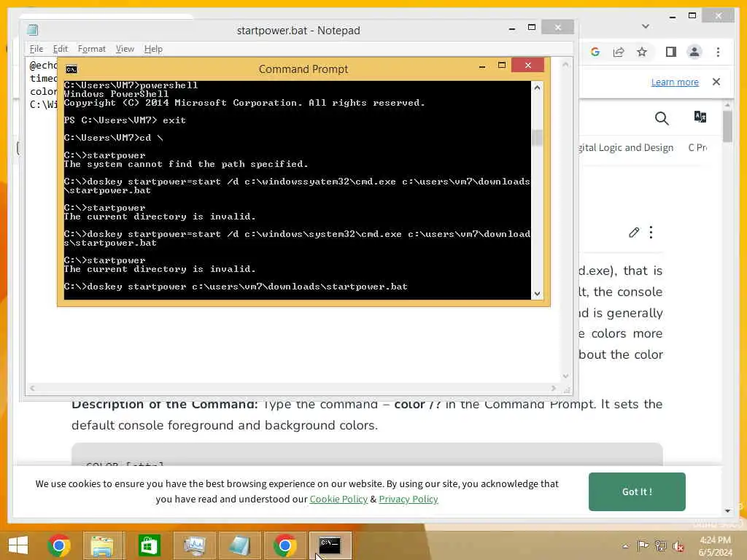Image resolution: width=747 pixels, height=560 pixels.
Task: Maximize the Command Prompt window
Action: click(x=502, y=65)
